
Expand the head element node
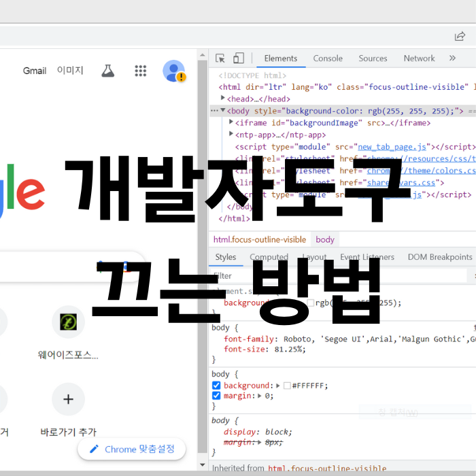click(223, 98)
